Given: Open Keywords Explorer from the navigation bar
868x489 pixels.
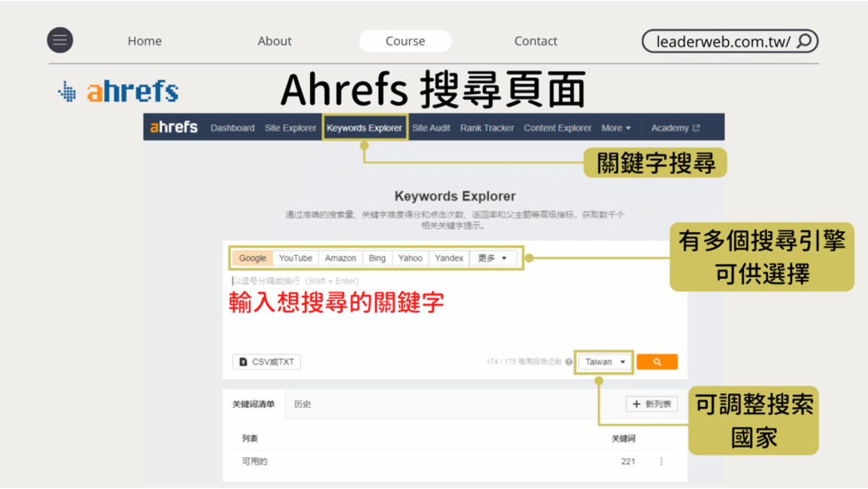Looking at the screenshot, I should [x=364, y=128].
